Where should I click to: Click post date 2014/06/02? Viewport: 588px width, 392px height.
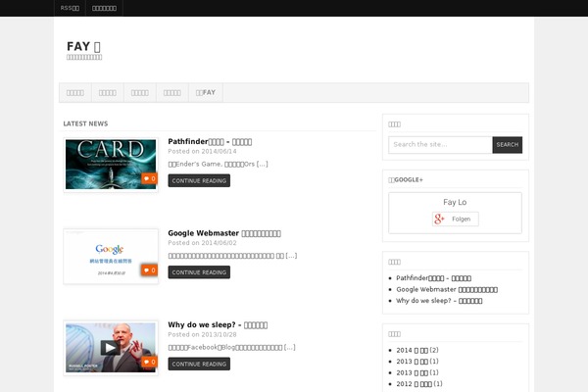(x=219, y=243)
